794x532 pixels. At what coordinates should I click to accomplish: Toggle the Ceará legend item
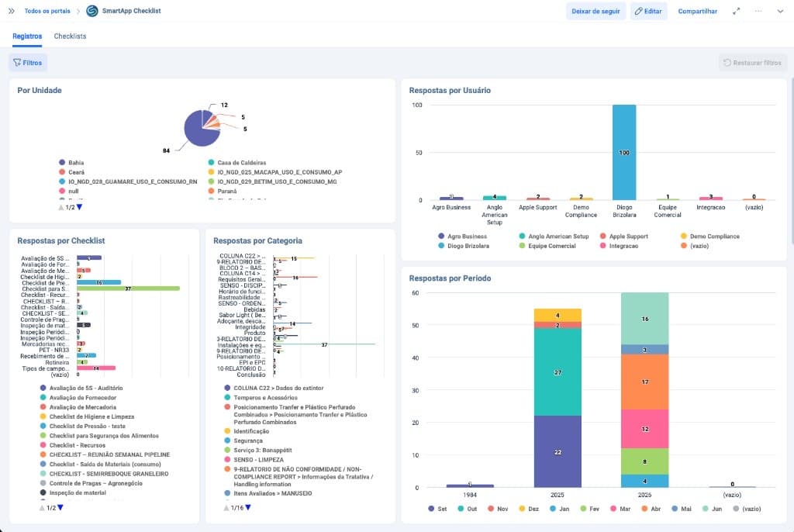click(71, 172)
